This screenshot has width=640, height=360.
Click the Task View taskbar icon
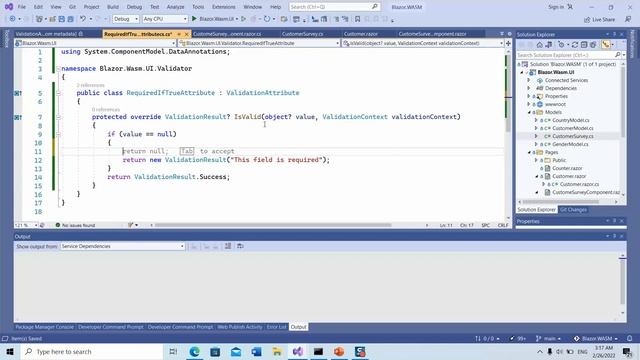[x=173, y=351]
